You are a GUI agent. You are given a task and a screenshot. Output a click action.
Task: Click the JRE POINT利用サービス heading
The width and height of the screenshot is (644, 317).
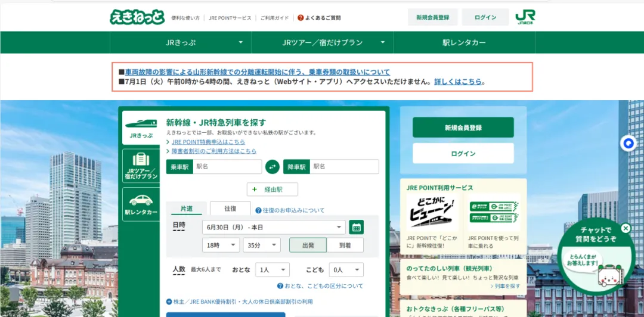point(440,188)
